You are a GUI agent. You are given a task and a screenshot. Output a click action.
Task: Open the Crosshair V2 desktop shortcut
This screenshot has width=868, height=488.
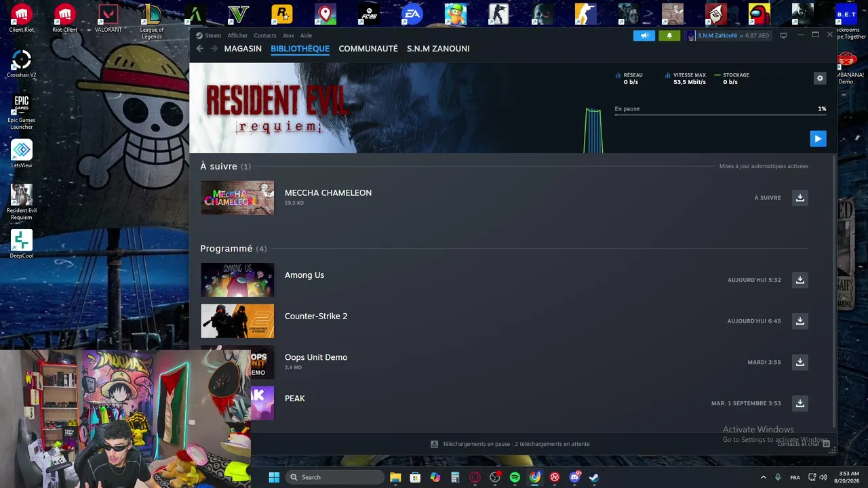point(22,64)
